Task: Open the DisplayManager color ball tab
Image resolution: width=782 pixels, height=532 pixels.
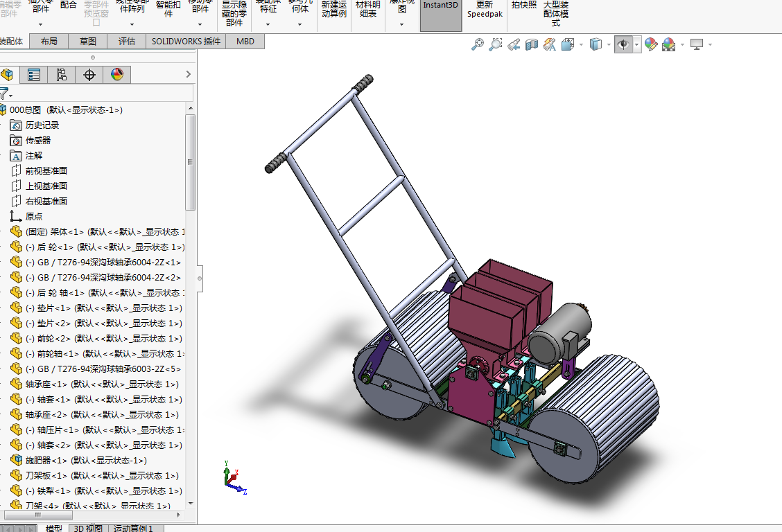Action: [x=117, y=75]
